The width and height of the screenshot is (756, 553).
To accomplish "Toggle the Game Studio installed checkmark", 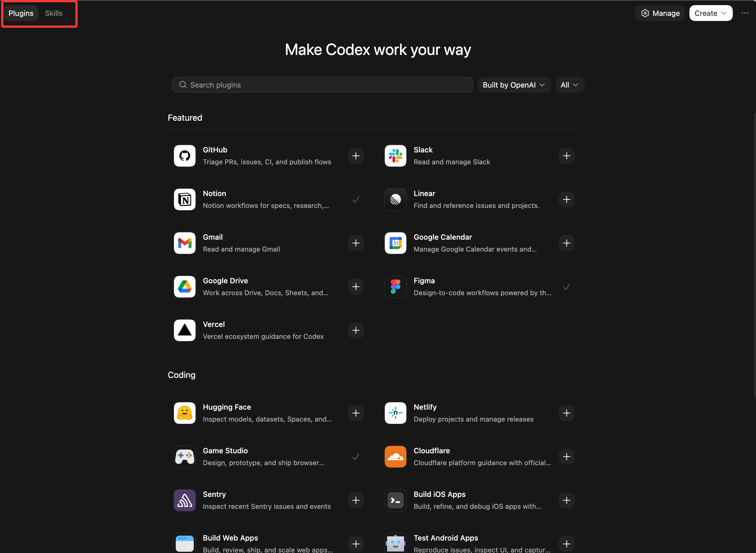I will 356,457.
